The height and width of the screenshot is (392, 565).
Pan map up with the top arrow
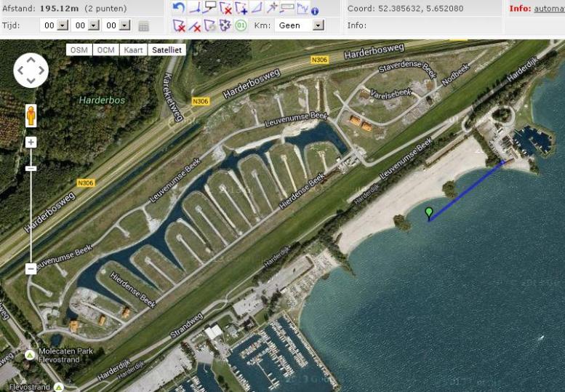click(31, 60)
